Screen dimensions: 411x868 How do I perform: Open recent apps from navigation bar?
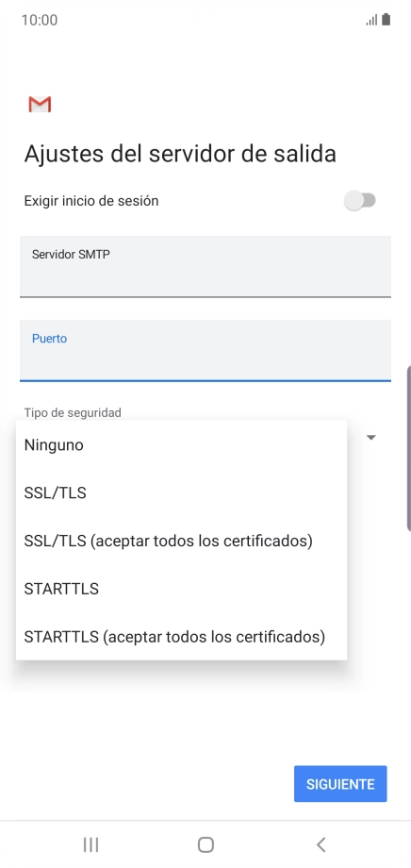(90, 844)
